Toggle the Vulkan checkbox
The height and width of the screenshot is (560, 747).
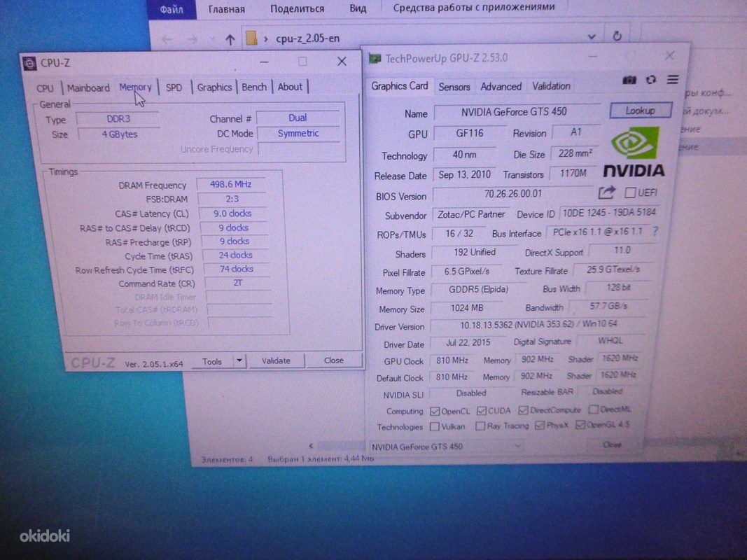click(435, 426)
